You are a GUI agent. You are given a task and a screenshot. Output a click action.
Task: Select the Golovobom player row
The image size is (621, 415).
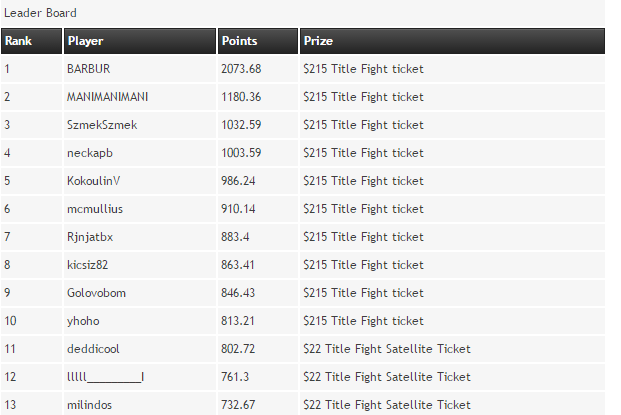(96, 293)
